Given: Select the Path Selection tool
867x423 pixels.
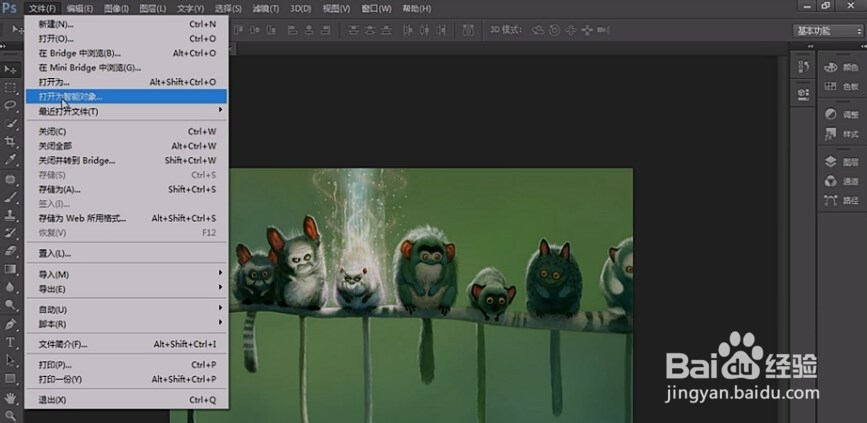Looking at the screenshot, I should (10, 360).
